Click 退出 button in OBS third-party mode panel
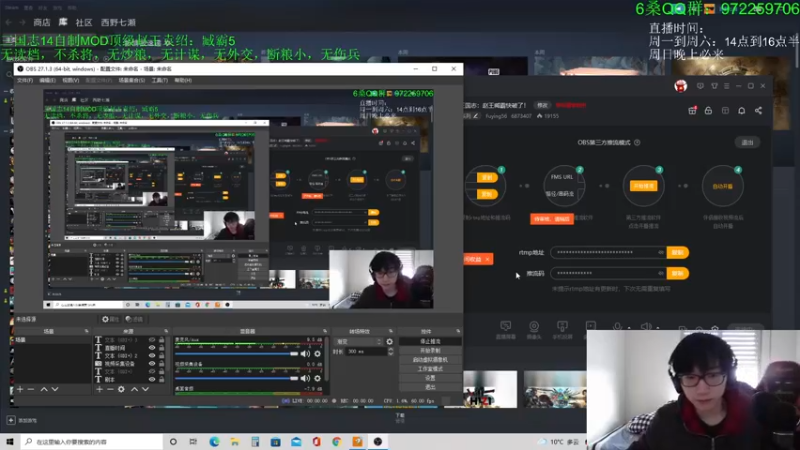The image size is (800, 450). 747,142
